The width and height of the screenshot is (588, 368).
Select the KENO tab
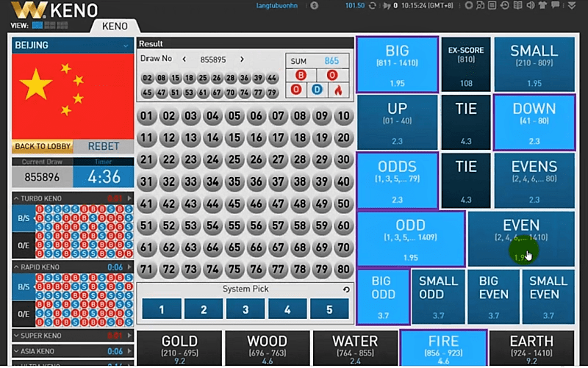click(115, 26)
